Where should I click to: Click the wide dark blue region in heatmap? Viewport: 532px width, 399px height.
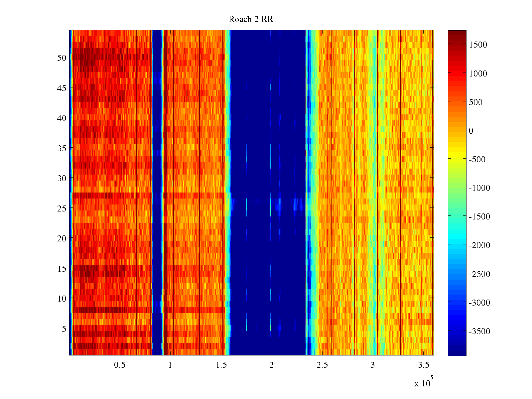click(268, 193)
